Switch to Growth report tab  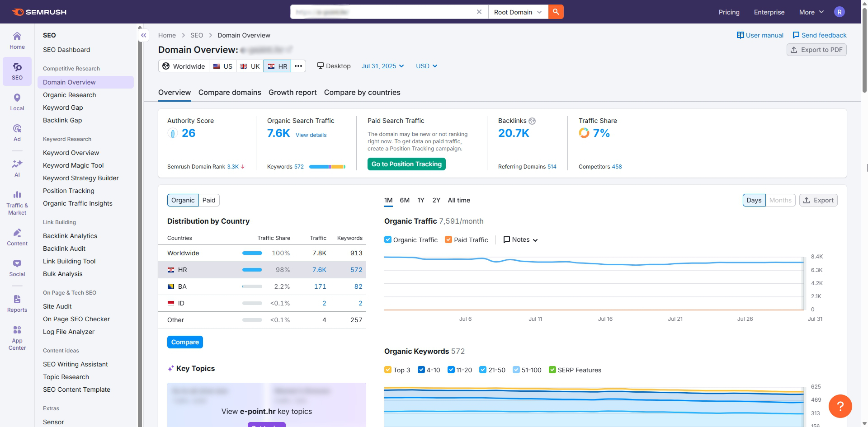(x=292, y=92)
